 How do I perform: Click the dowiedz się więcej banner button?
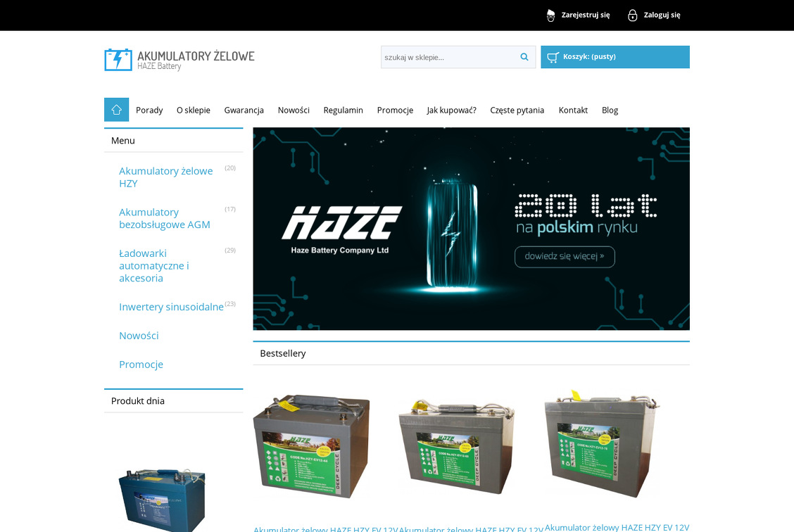point(565,257)
